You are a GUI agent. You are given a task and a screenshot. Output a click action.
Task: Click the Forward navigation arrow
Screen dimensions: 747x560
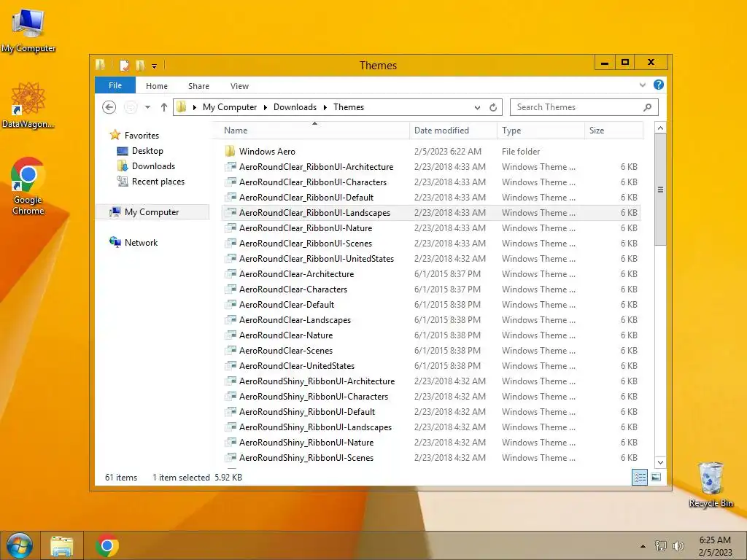(x=130, y=107)
